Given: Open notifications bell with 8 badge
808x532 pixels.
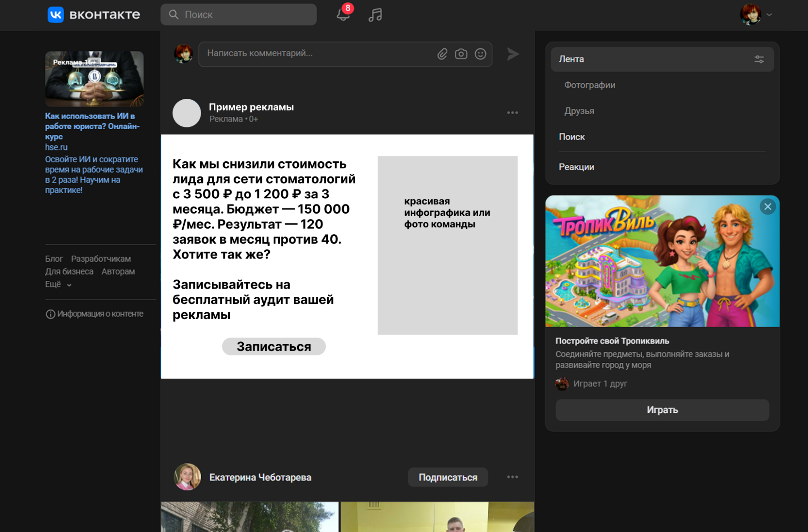Looking at the screenshot, I should point(343,15).
